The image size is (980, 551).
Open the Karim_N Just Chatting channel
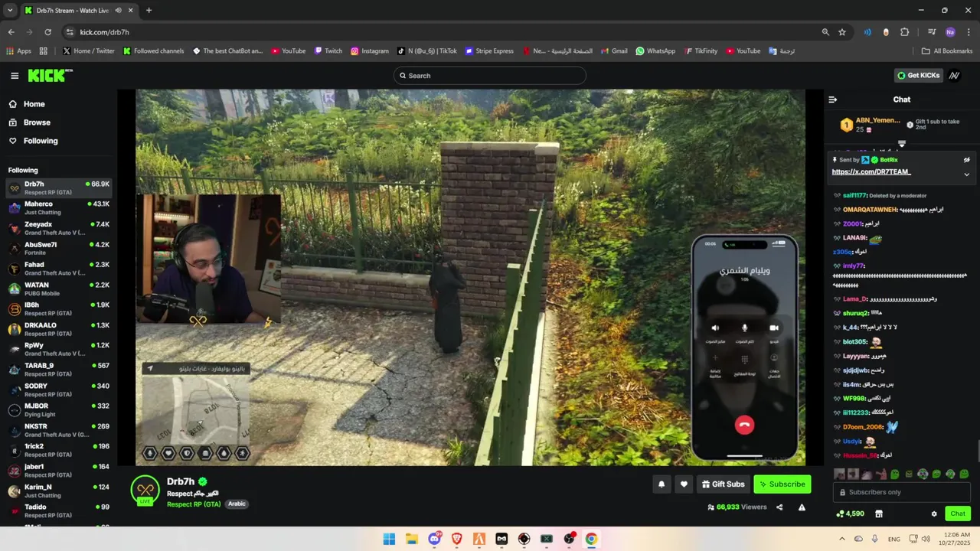pos(59,491)
